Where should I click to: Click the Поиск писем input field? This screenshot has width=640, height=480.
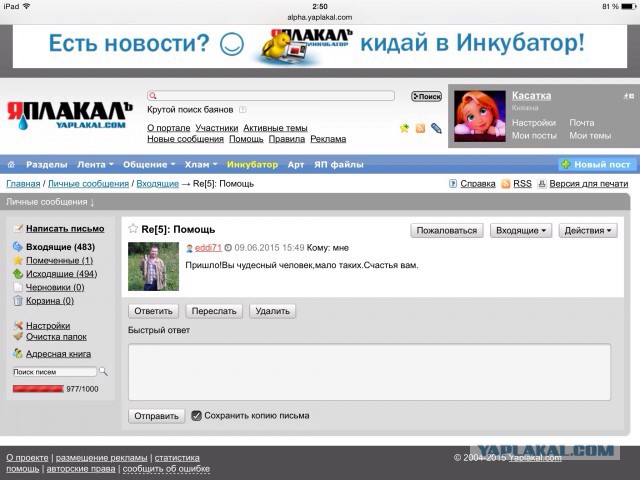[55, 371]
